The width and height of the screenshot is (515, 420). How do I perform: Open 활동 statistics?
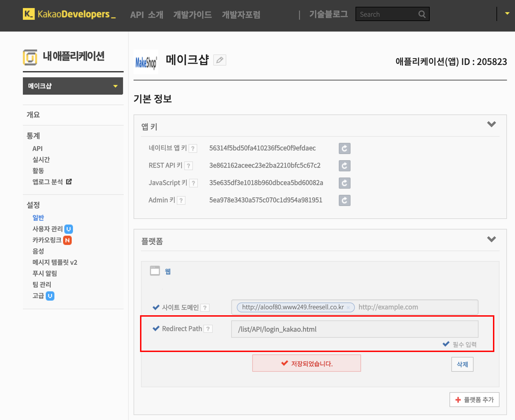38,171
